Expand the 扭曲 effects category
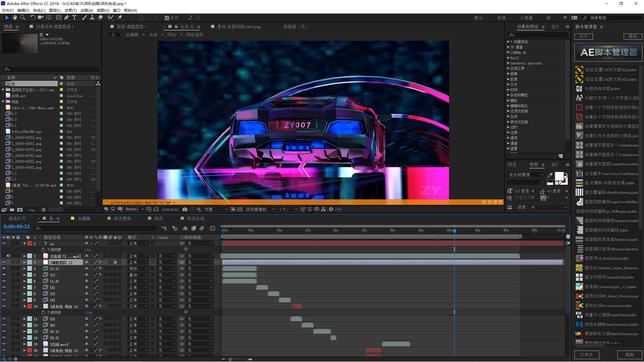The width and height of the screenshot is (644, 362). (508, 74)
